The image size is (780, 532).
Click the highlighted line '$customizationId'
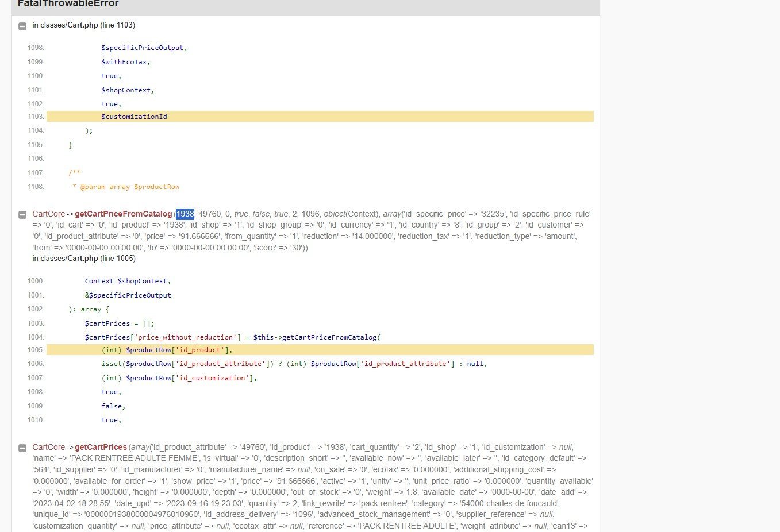pyautogui.click(x=320, y=117)
